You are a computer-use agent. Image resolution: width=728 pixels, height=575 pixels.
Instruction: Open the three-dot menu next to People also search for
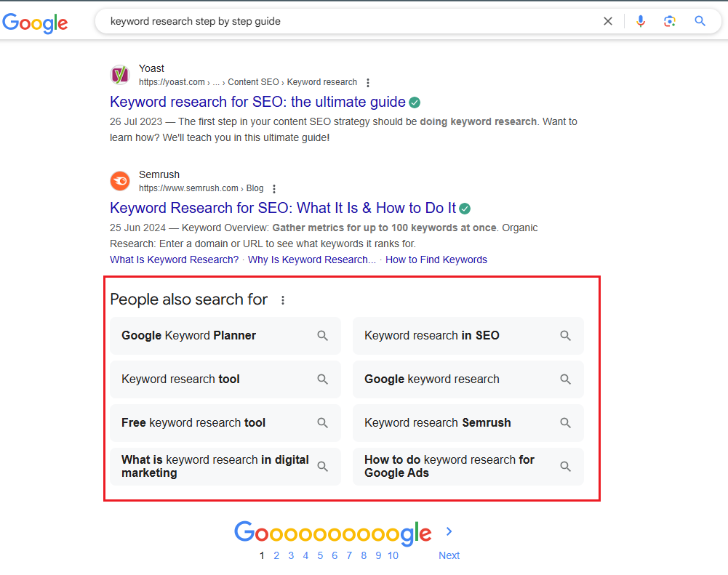pyautogui.click(x=283, y=300)
